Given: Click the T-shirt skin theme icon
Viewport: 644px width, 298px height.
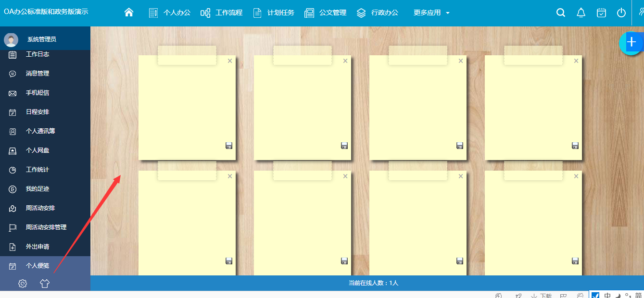Looking at the screenshot, I should (x=45, y=284).
